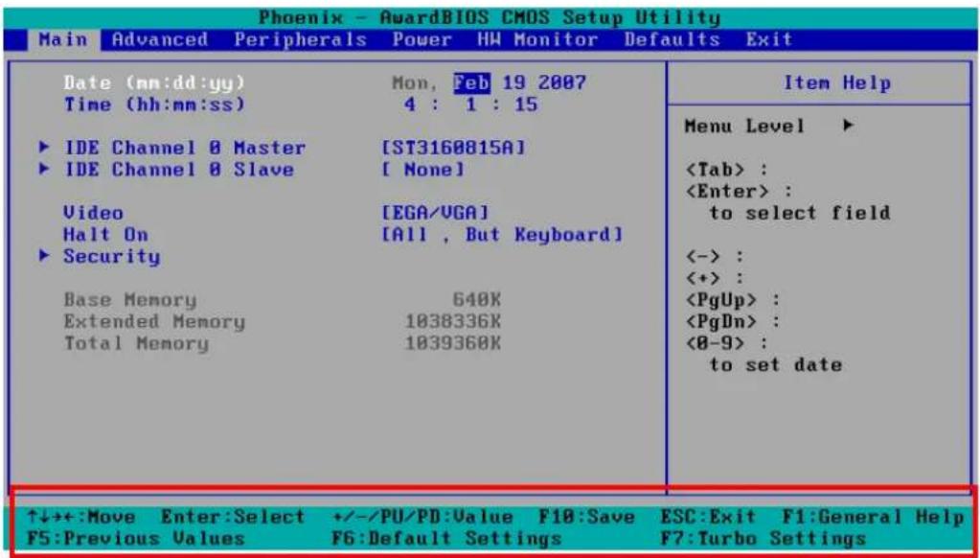Select the IDE Channel 0 Slave label
Viewport: 980px width, 558px height.
click(x=179, y=170)
